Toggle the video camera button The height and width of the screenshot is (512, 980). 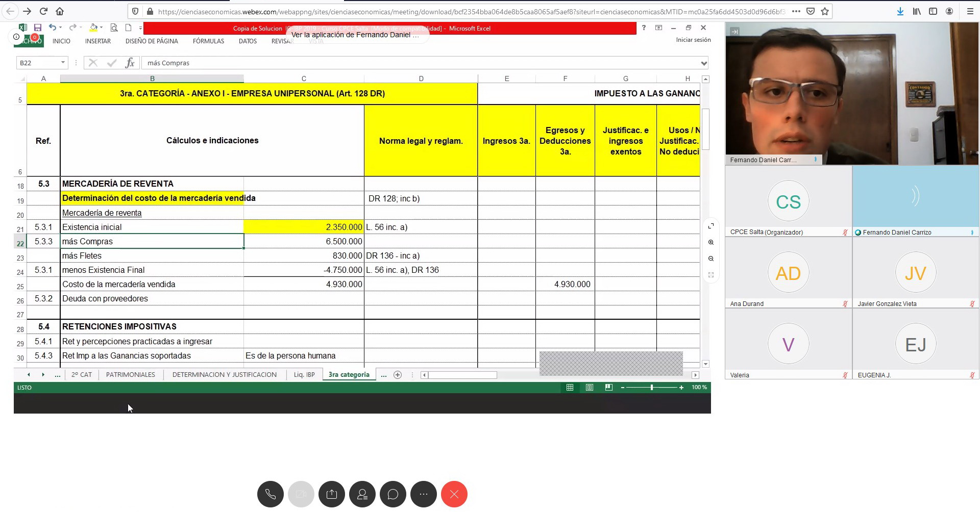coord(301,494)
